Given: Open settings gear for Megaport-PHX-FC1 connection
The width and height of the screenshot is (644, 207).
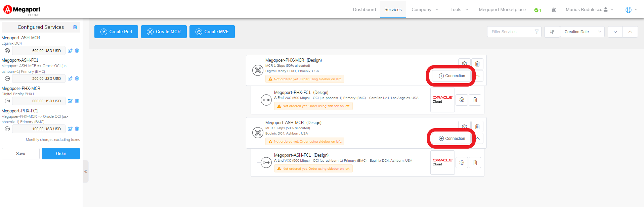Looking at the screenshot, I should pos(462,100).
